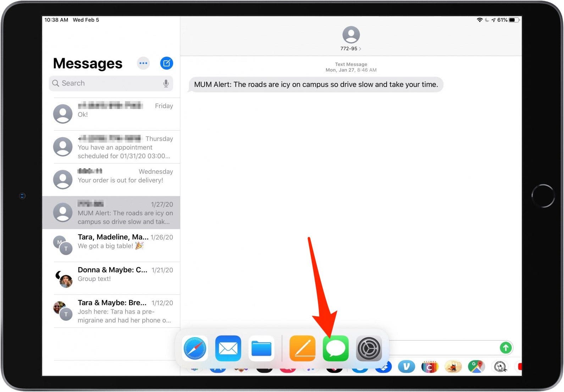Viewport: 564px width, 392px height.
Task: Open Settings gear in the dock
Action: pyautogui.click(x=369, y=348)
